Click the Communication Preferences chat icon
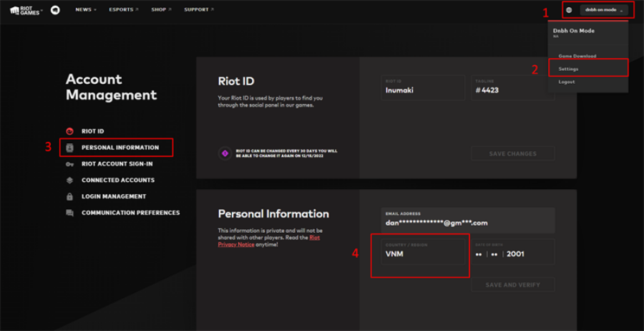 [69, 213]
